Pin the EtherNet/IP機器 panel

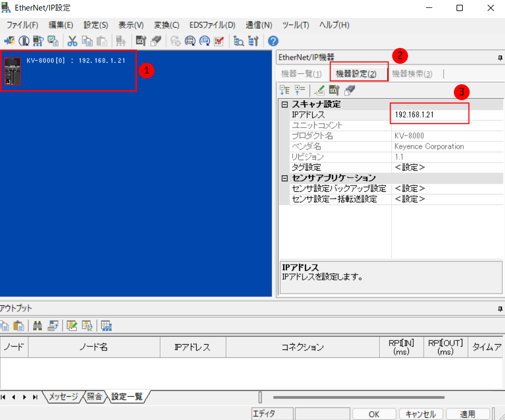500,57
